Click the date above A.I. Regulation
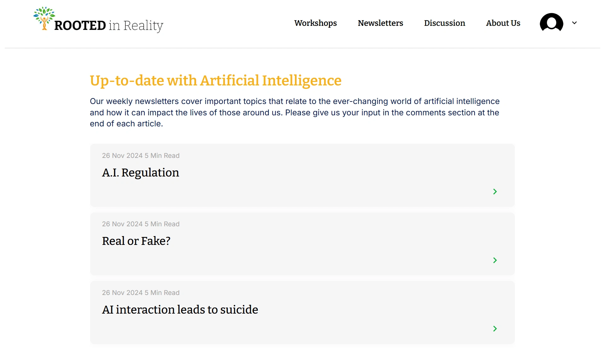Viewport: 605px width, 364px height. pyautogui.click(x=122, y=156)
